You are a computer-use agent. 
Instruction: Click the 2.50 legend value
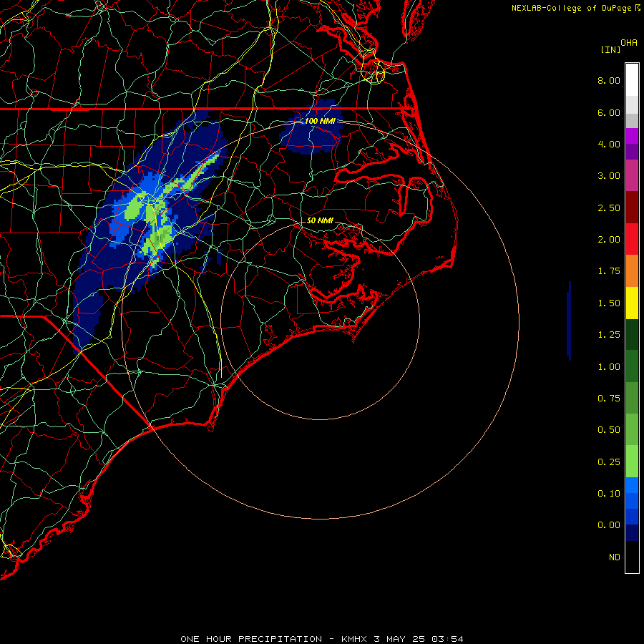coord(609,208)
